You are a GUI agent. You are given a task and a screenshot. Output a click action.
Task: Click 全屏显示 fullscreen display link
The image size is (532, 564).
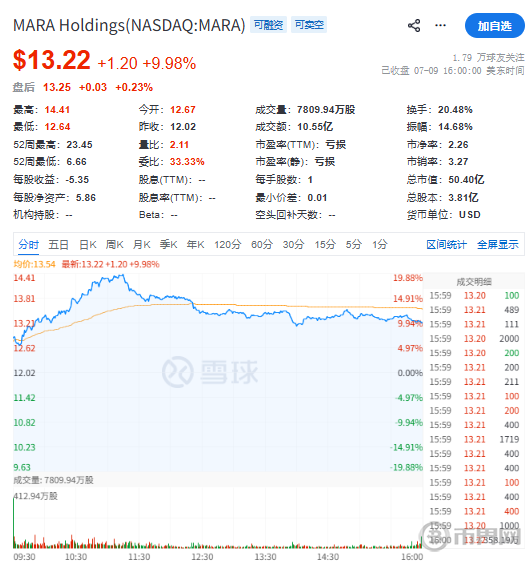(498, 245)
